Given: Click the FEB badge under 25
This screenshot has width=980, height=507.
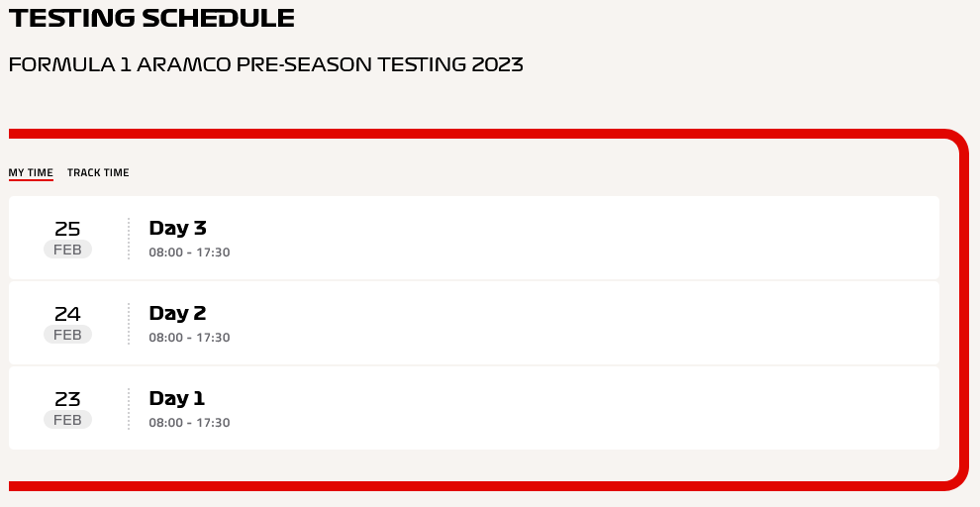Looking at the screenshot, I should pyautogui.click(x=67, y=250).
